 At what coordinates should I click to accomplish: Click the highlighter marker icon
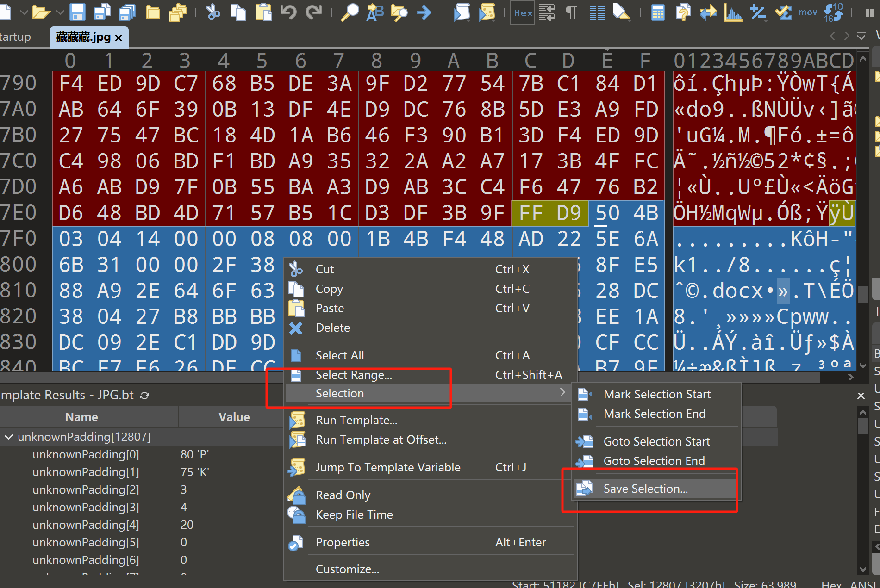621,12
